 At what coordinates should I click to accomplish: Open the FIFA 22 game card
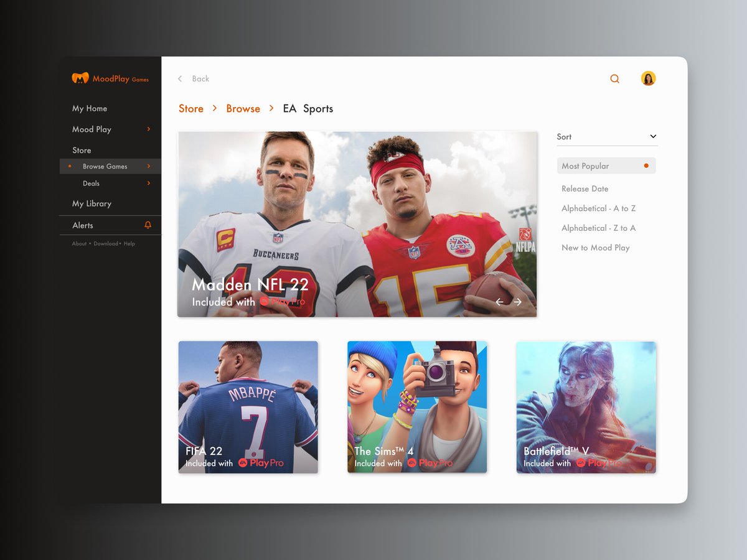[248, 407]
